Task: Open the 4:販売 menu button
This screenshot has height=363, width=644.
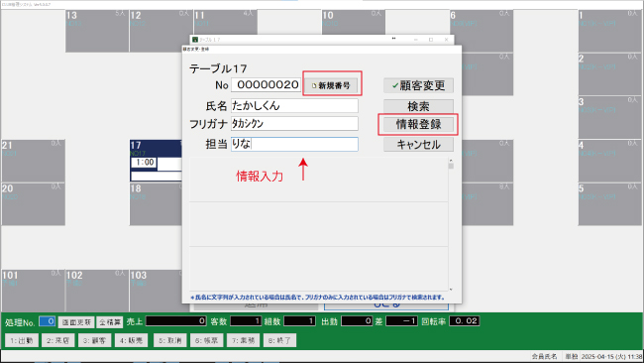Action: (x=131, y=340)
